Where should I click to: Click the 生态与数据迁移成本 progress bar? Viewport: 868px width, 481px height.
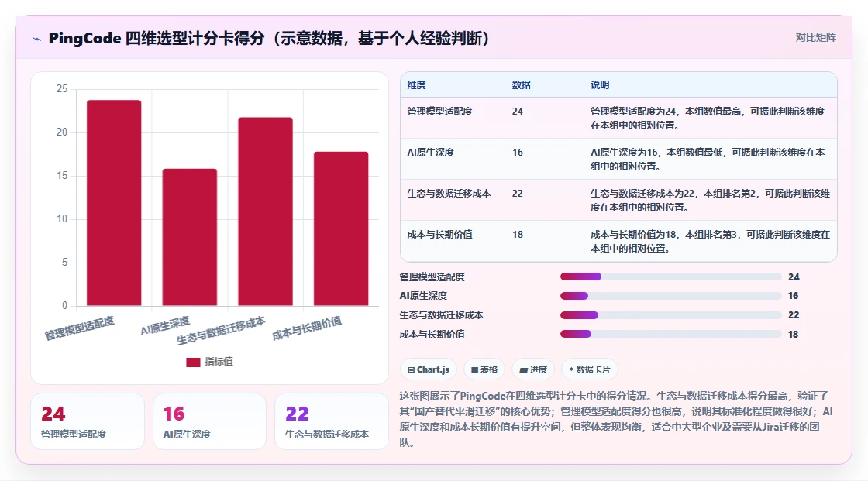(670, 315)
